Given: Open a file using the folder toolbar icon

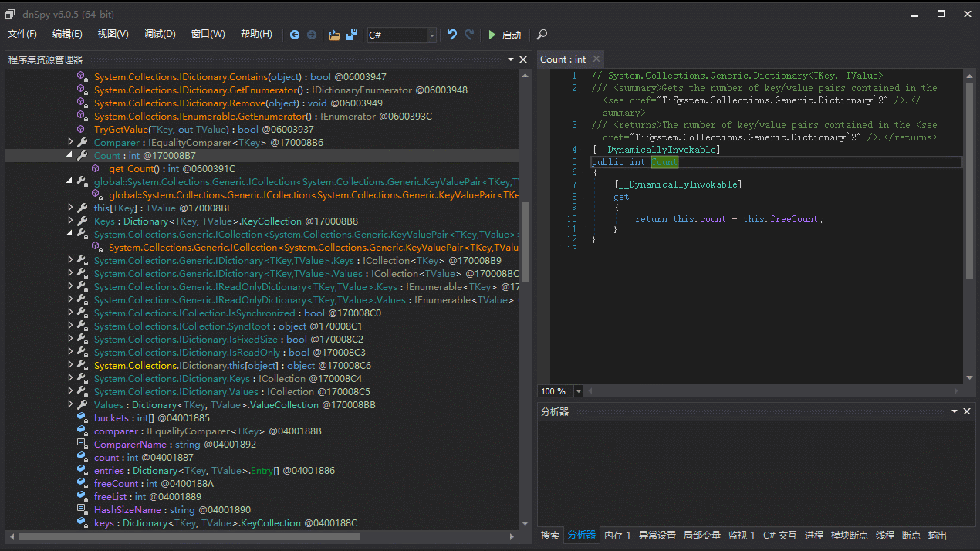Looking at the screenshot, I should [334, 35].
